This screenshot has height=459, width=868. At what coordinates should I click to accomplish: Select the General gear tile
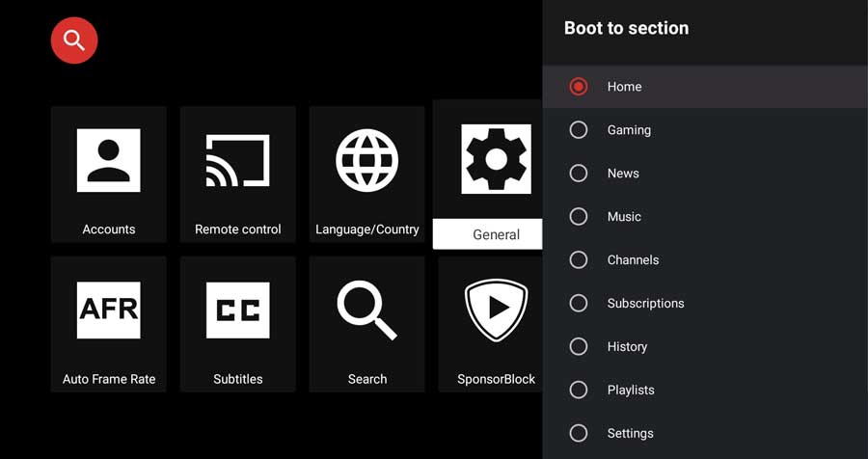point(488,175)
